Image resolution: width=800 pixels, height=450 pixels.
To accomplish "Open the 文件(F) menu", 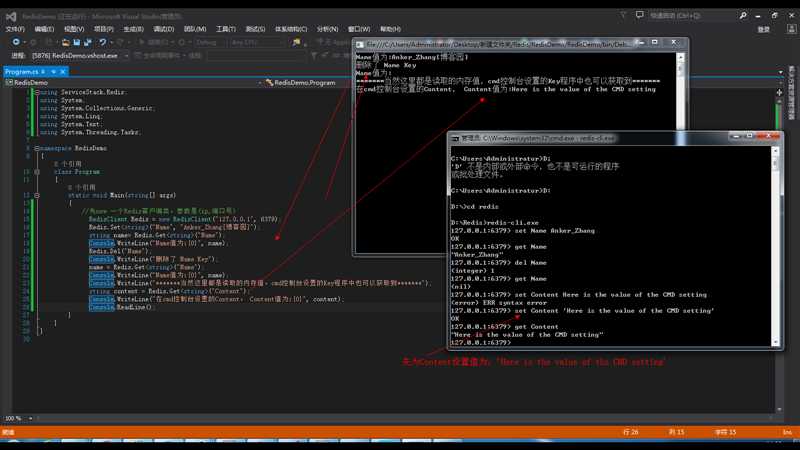I will 15,29.
